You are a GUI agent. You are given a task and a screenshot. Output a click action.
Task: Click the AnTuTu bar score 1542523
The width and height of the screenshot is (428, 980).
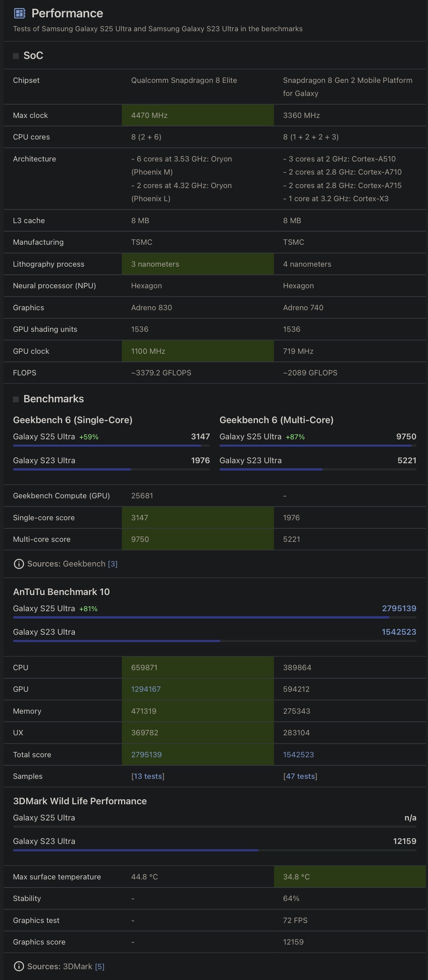pos(399,632)
